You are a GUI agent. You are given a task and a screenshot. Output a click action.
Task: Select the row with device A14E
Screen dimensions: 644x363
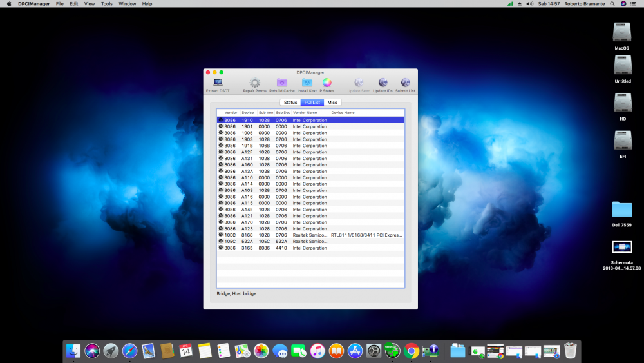pyautogui.click(x=310, y=210)
